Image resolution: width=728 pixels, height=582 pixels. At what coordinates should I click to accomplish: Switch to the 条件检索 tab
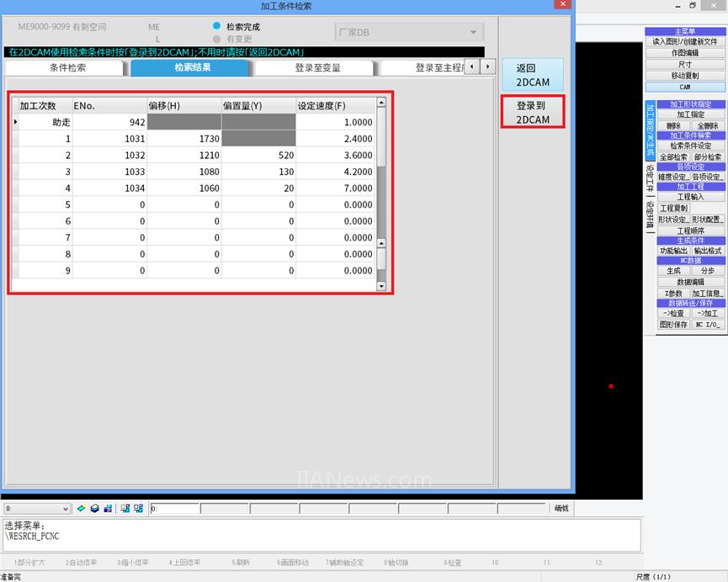67,68
